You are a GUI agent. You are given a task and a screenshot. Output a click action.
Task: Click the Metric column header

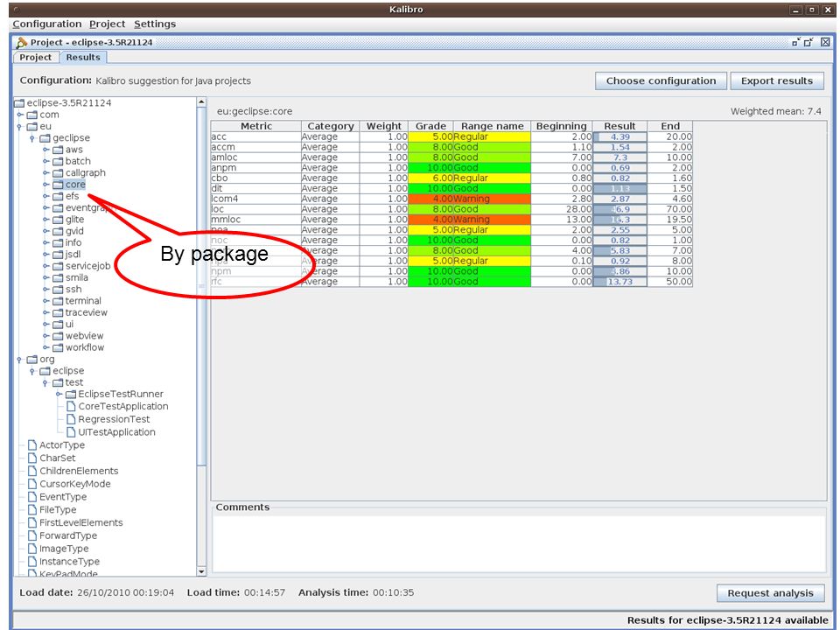click(x=256, y=126)
